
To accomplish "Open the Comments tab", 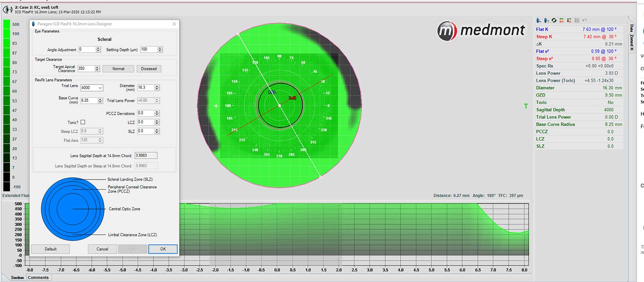I will (38, 278).
